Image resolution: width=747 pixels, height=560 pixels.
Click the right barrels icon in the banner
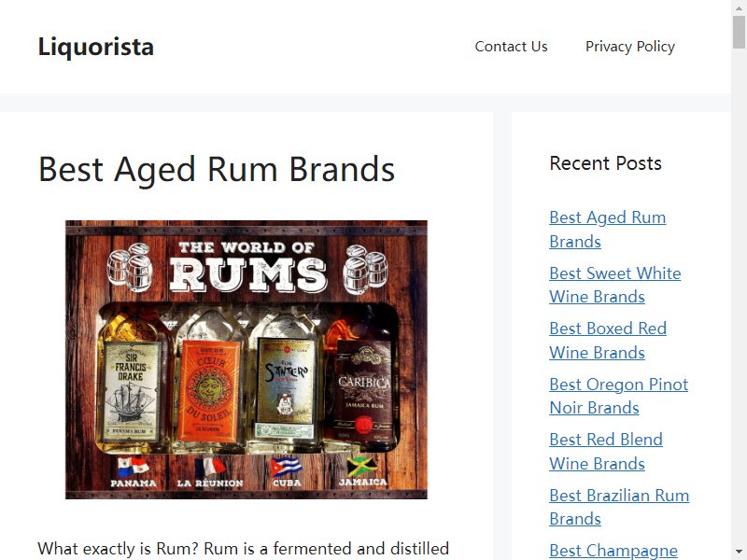(x=366, y=269)
